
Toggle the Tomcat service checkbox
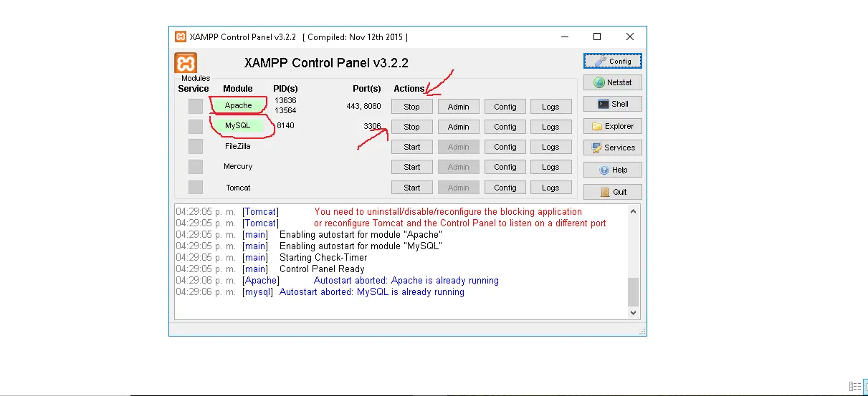[196, 188]
